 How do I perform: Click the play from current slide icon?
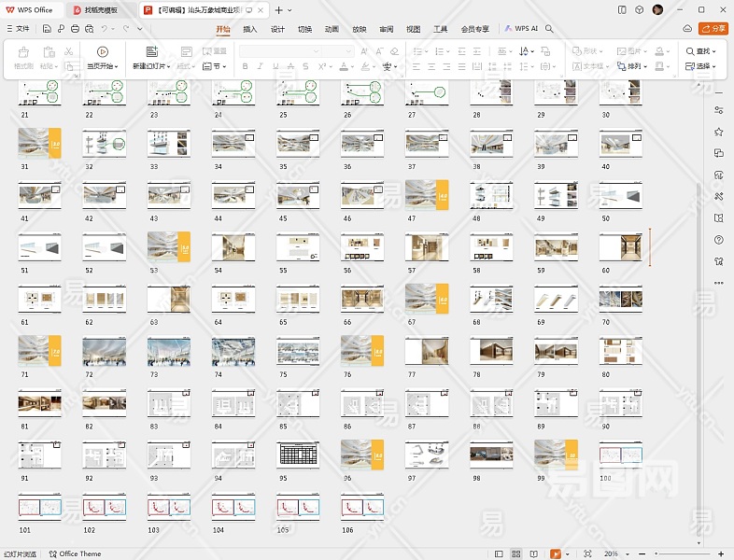pyautogui.click(x=102, y=52)
